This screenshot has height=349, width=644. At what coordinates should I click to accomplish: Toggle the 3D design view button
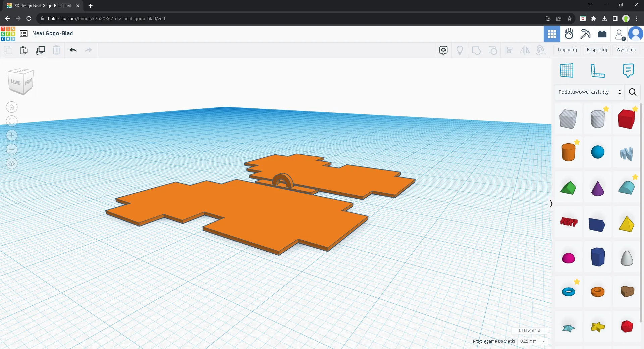pos(552,34)
